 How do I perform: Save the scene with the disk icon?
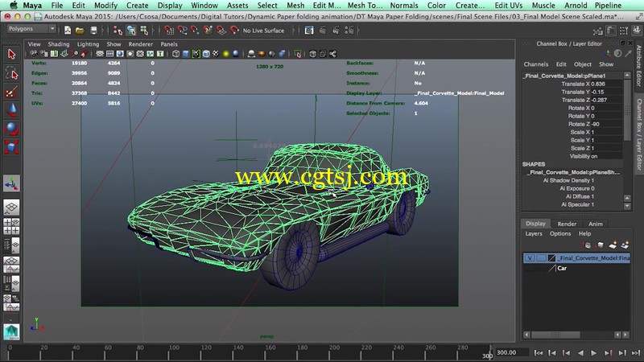click(93, 31)
